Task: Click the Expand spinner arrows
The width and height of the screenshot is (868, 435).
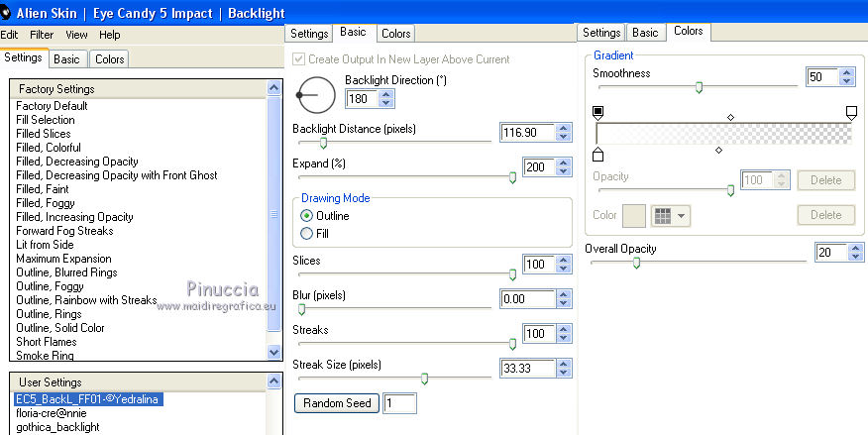Action: 563,166
